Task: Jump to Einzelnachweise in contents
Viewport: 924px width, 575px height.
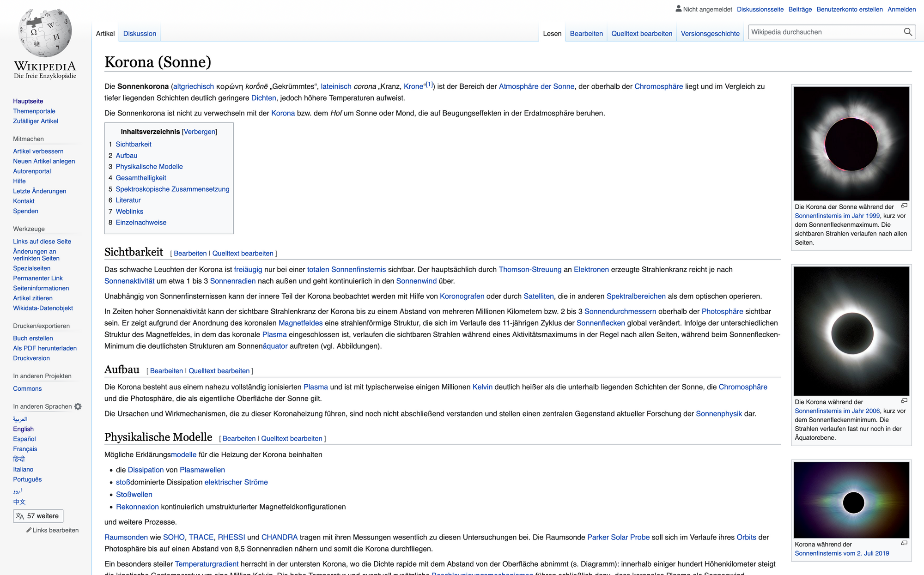Action: point(141,222)
